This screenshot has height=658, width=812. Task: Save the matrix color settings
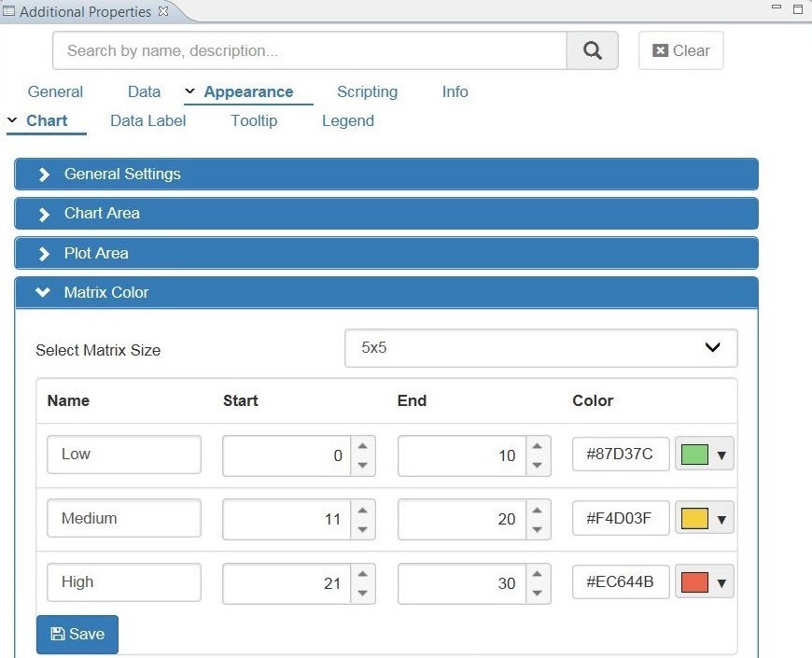tap(77, 635)
